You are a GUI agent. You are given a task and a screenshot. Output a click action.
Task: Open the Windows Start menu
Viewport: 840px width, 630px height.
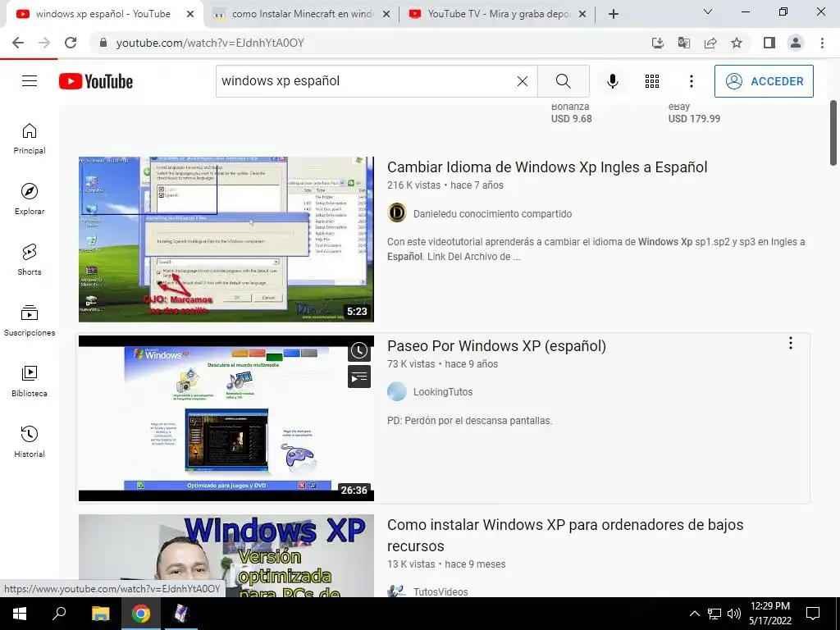point(20,614)
